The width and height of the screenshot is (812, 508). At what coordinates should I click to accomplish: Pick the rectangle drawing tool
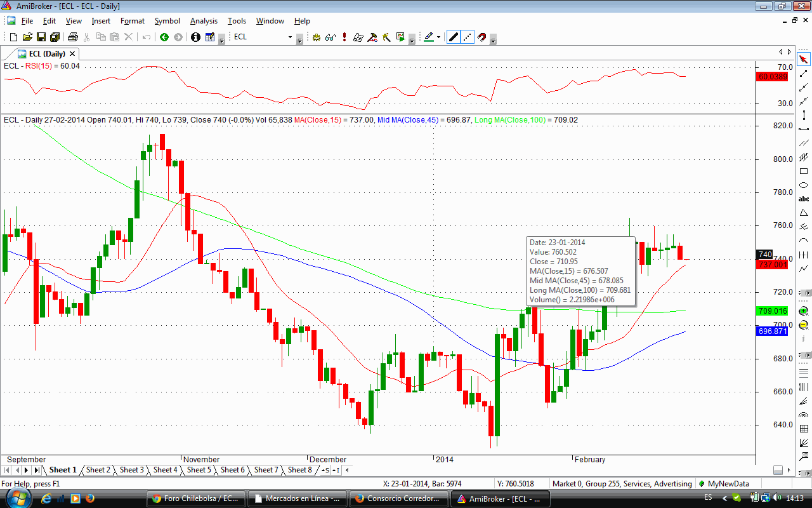pyautogui.click(x=804, y=171)
